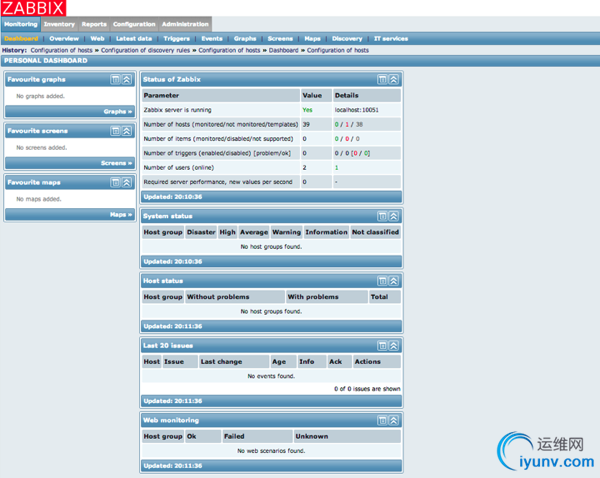Switch to the Inventory tab
The image size is (600, 478).
pyautogui.click(x=59, y=24)
